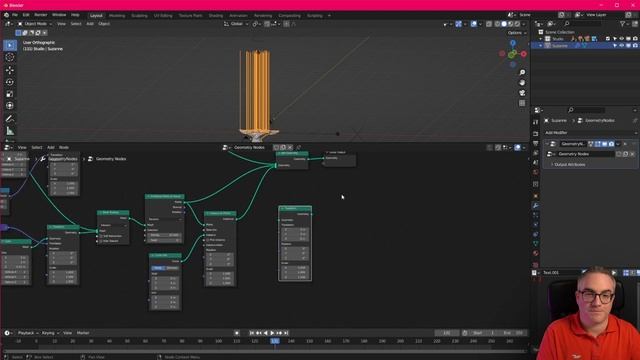
Task: Toggle Studio collection render camera icon
Action: pos(635,39)
